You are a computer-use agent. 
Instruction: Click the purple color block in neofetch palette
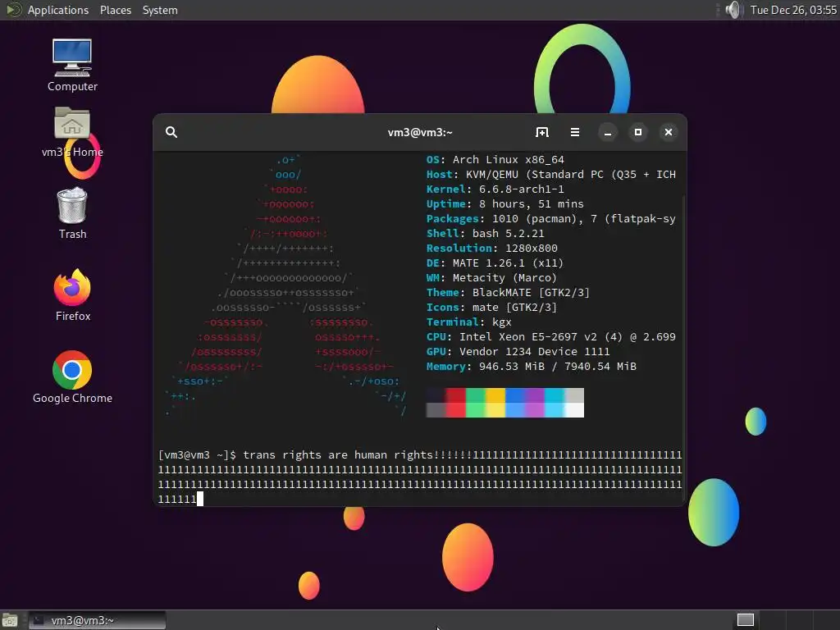pyautogui.click(x=535, y=402)
